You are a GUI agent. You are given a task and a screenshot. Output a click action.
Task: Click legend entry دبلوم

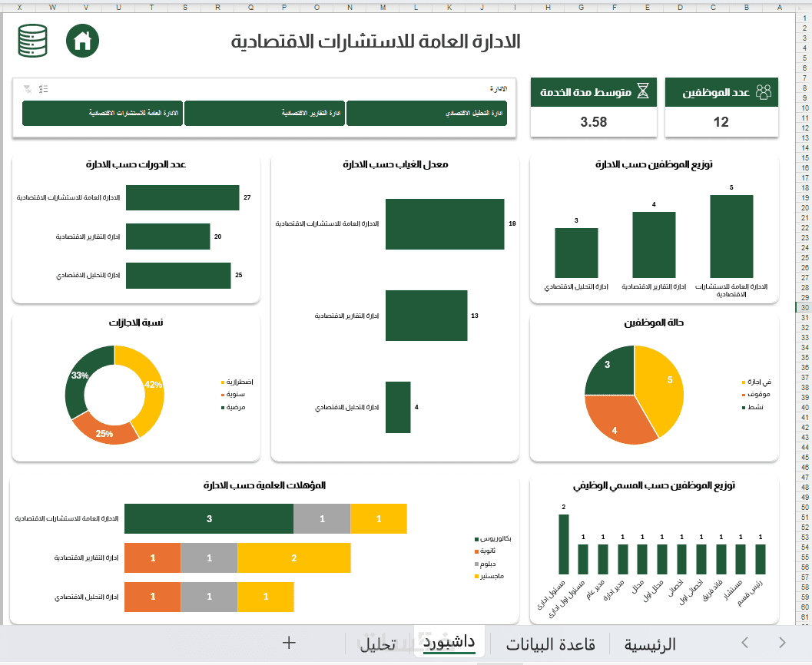coord(486,564)
